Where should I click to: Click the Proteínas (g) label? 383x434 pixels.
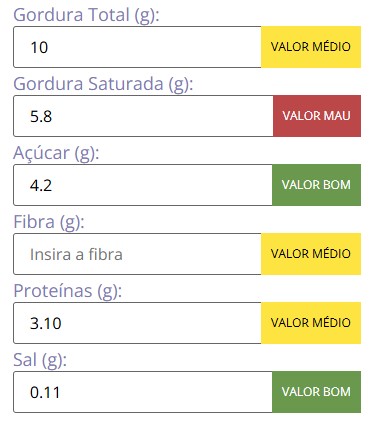click(68, 291)
